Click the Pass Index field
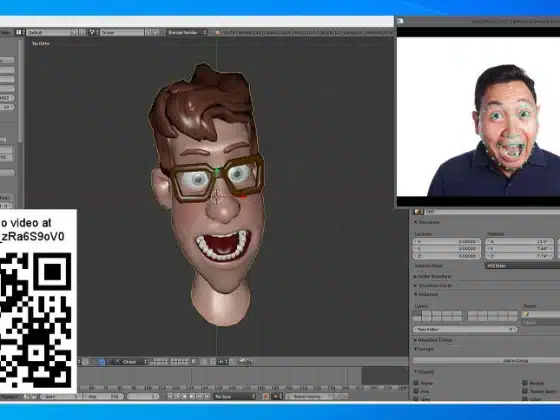The width and height of the screenshot is (560, 420). 465,329
